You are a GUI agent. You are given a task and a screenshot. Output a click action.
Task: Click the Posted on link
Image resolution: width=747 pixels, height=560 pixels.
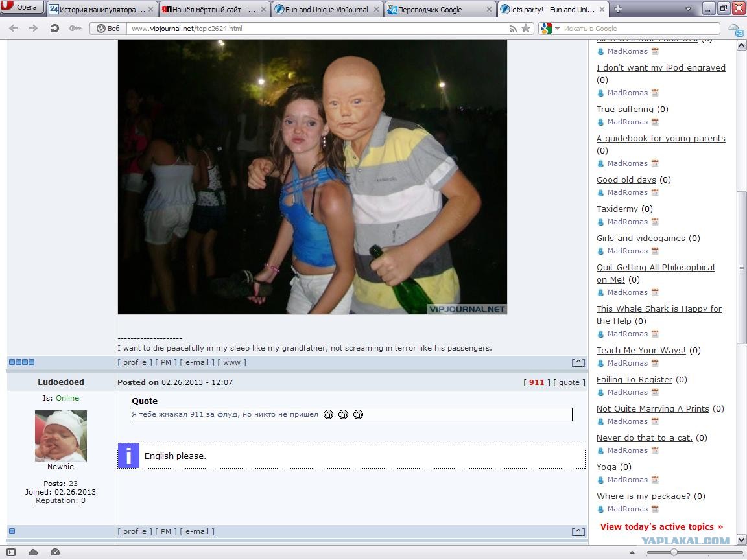point(138,382)
